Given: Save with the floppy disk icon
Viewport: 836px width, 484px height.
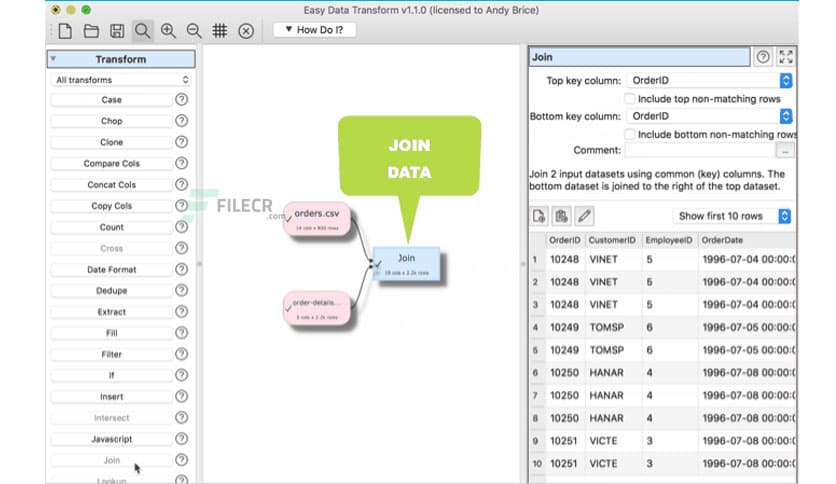Looking at the screenshot, I should coord(117,31).
